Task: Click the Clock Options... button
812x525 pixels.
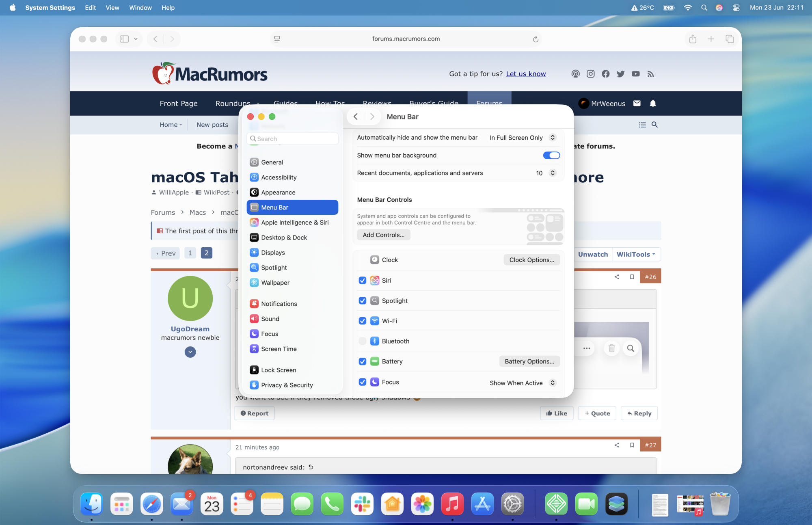Action: point(531,260)
